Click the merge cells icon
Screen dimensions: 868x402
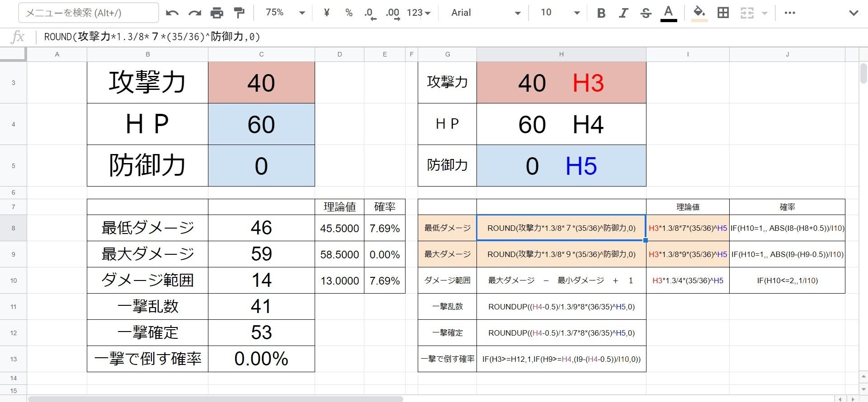point(747,13)
